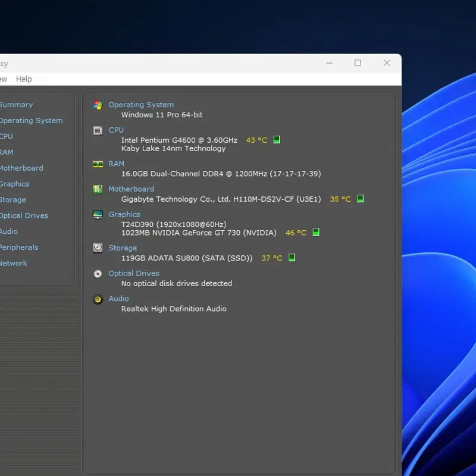Viewport: 476px width, 476px height.
Task: Go to Graphics in the sidebar
Action: 14,184
